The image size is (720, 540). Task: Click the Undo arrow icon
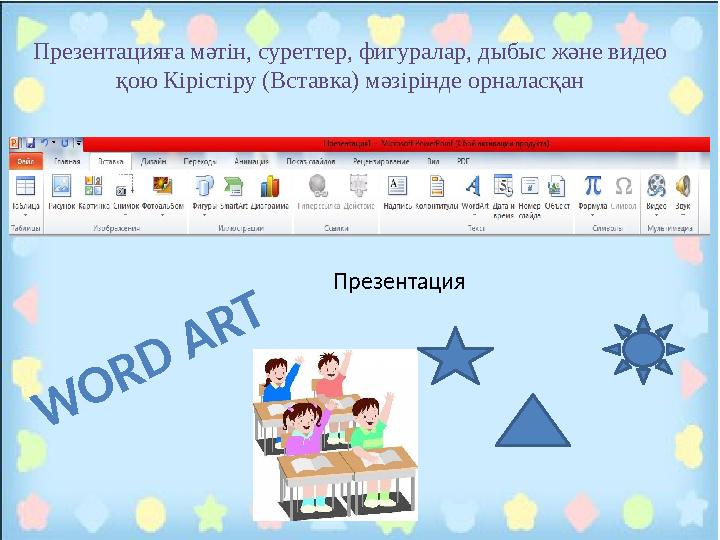tap(45, 143)
